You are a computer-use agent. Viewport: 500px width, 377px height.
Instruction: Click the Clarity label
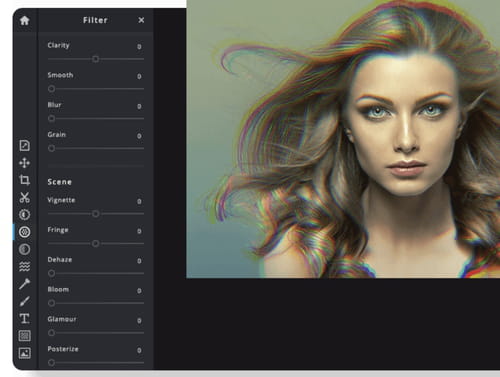click(58, 45)
